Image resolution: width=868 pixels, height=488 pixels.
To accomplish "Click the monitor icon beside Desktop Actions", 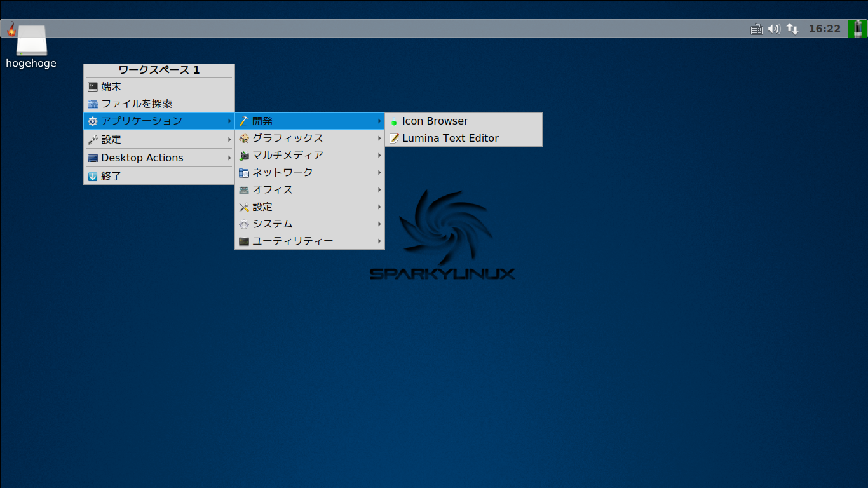I will click(93, 158).
